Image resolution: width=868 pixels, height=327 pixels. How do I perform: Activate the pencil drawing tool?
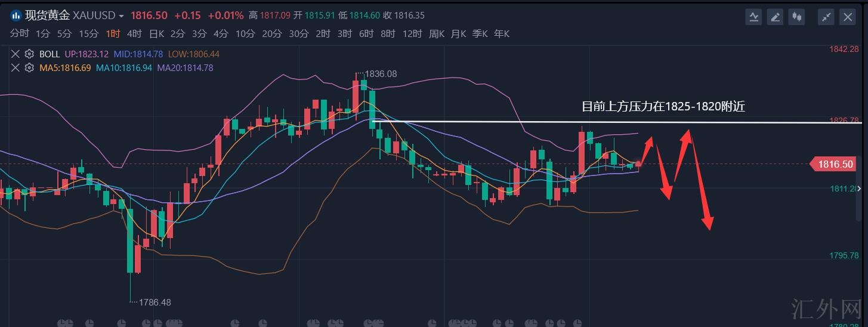(776, 17)
